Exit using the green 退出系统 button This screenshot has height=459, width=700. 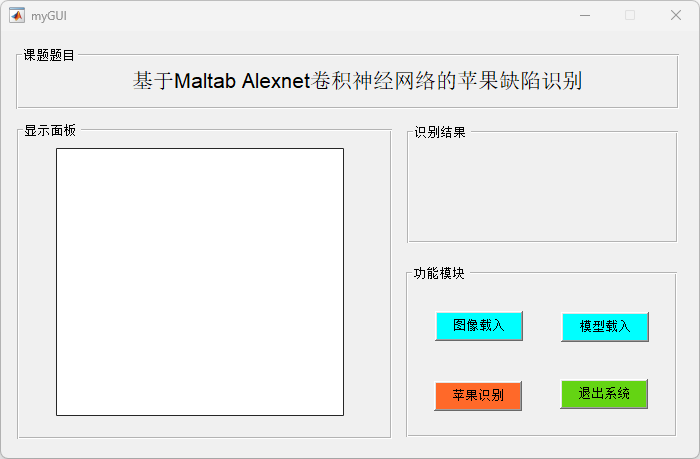pyautogui.click(x=604, y=394)
